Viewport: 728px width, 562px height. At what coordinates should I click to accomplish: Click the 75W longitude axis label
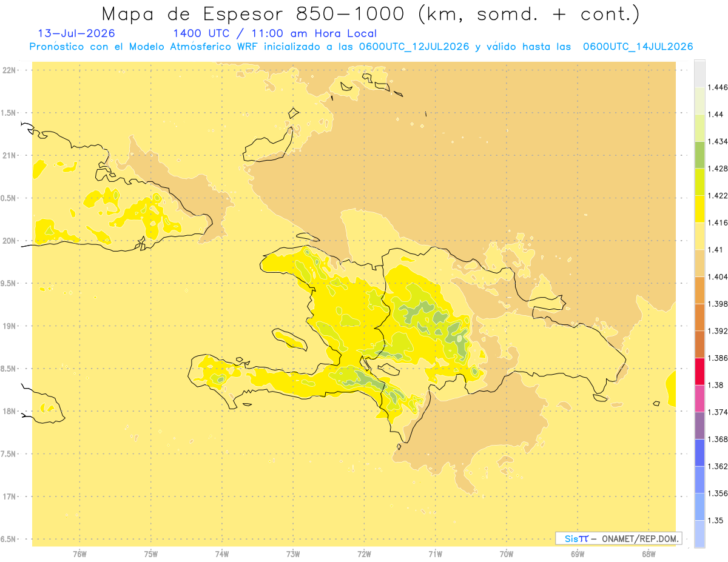point(151,554)
